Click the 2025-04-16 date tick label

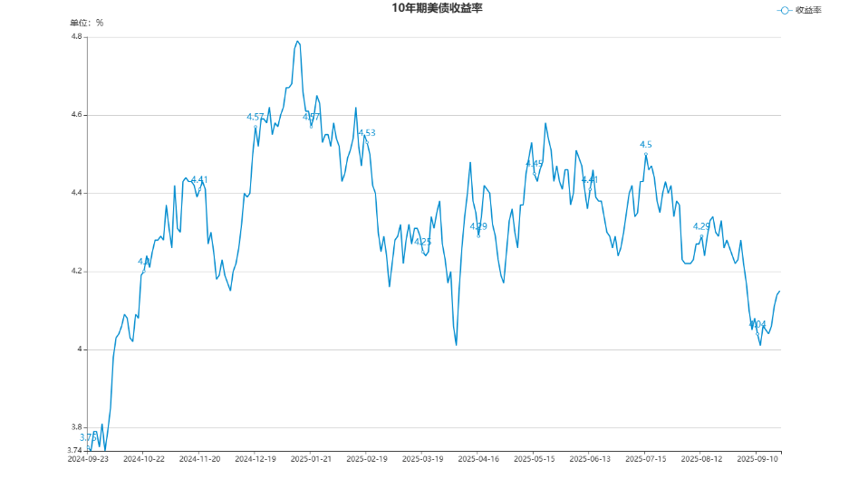pos(478,459)
